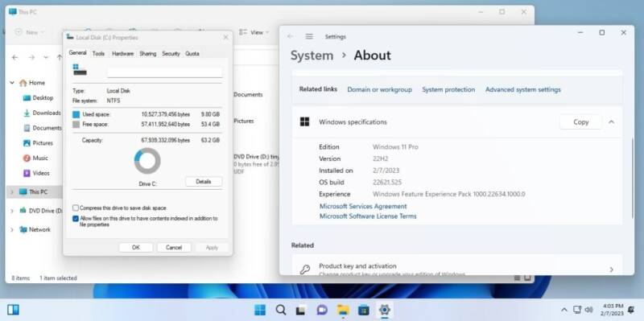Open Advanced system settings link
The image size is (644, 321).
522,89
